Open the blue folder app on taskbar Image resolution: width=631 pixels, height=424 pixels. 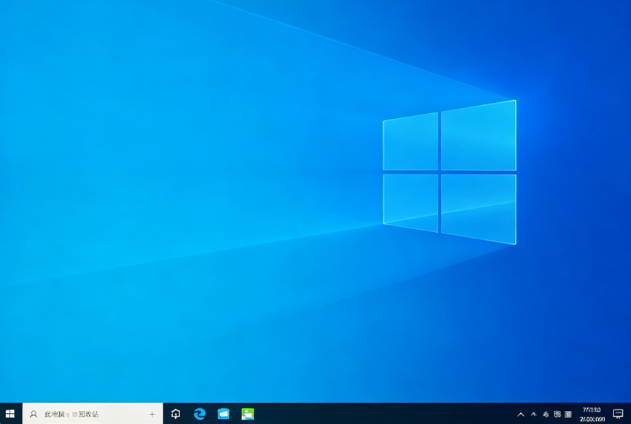[223, 414]
